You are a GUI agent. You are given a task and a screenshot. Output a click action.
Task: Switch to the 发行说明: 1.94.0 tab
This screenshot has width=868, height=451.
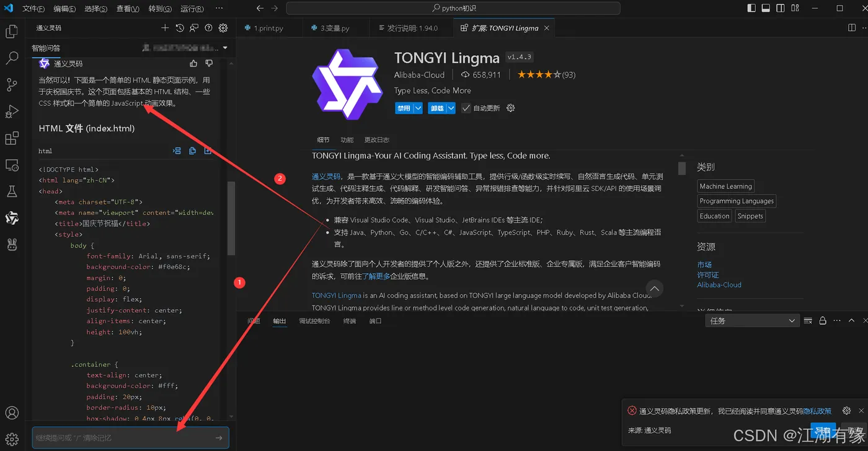pyautogui.click(x=412, y=28)
